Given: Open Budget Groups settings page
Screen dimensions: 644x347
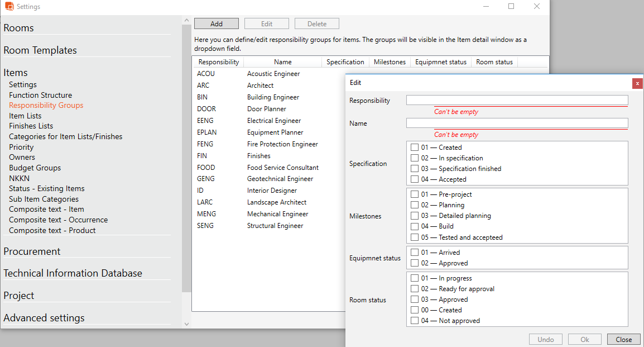Looking at the screenshot, I should coord(35,168).
